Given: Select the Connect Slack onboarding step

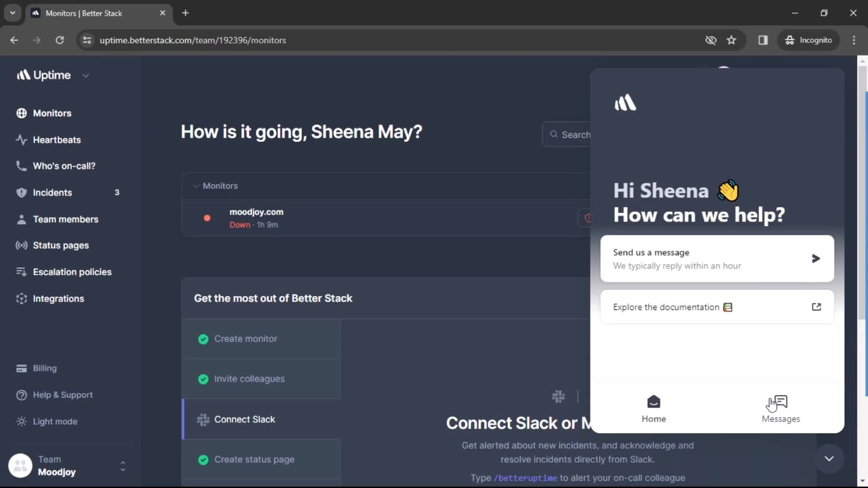Looking at the screenshot, I should coord(261,419).
